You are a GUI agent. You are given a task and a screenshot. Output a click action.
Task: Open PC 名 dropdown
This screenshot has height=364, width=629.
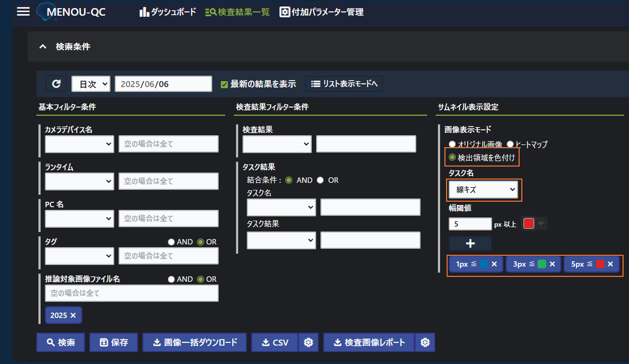80,219
